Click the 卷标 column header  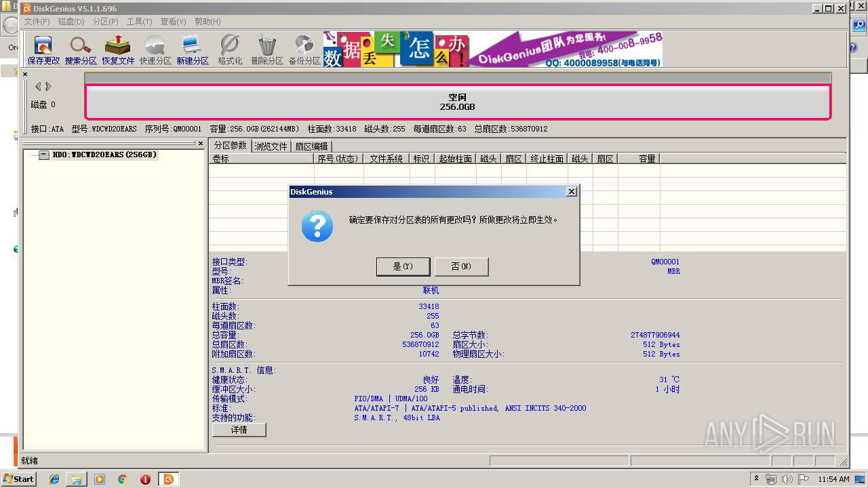click(262, 159)
